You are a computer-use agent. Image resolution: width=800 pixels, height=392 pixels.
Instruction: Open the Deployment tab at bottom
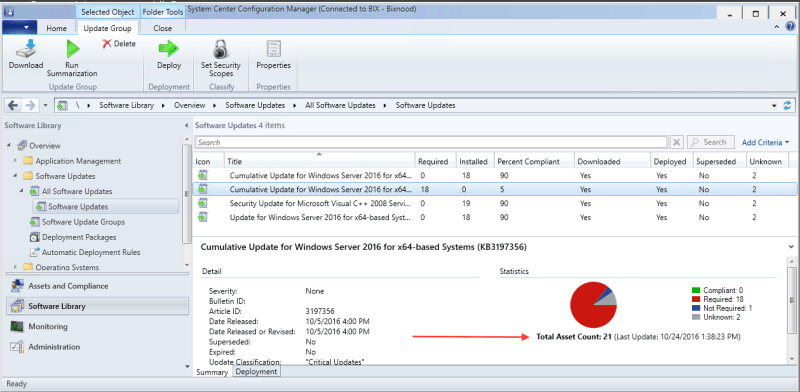[x=256, y=372]
